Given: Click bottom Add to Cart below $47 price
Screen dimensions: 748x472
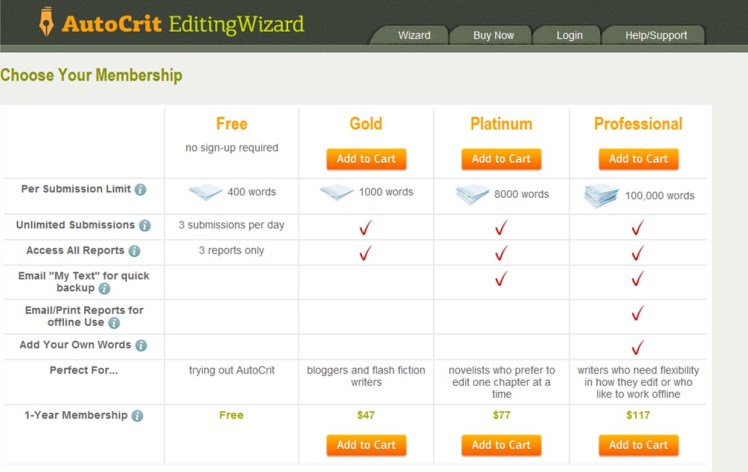Looking at the screenshot, I should point(366,445).
